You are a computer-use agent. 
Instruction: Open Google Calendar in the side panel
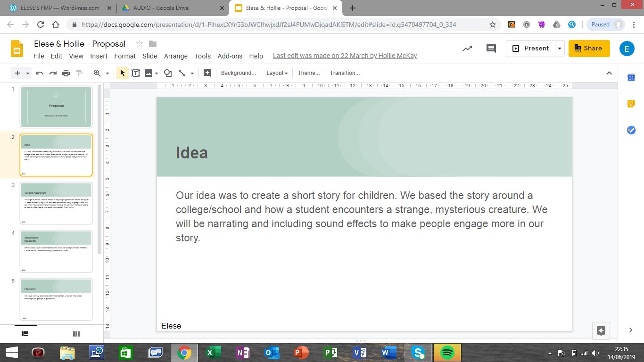(631, 78)
